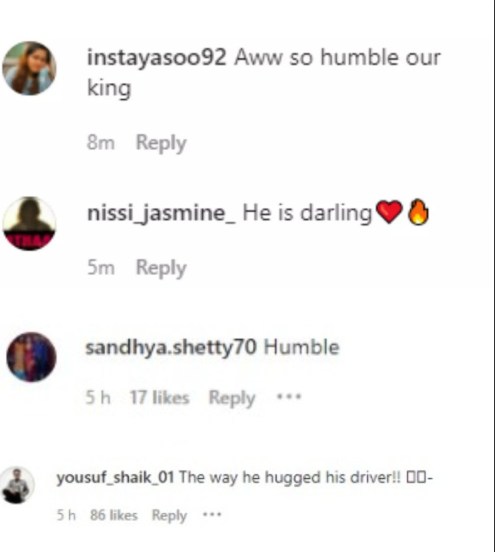View the 86 likes on driver comment
This screenshot has height=552, width=495.
tap(114, 515)
